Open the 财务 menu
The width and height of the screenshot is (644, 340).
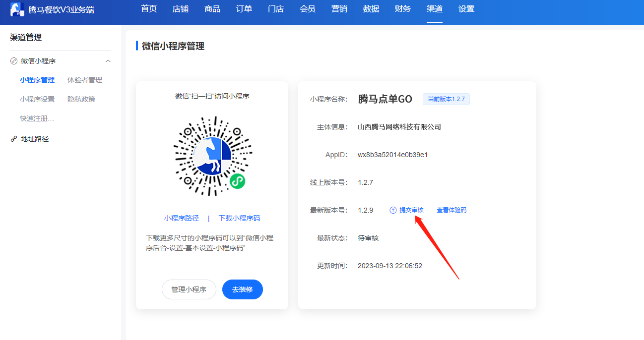tap(403, 9)
